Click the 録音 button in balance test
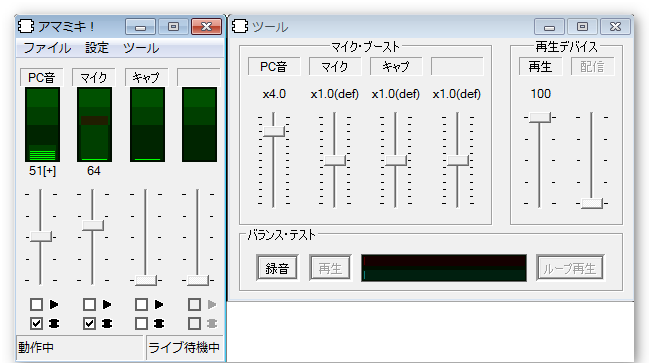Viewport: 649px width, 363px height. click(x=277, y=268)
